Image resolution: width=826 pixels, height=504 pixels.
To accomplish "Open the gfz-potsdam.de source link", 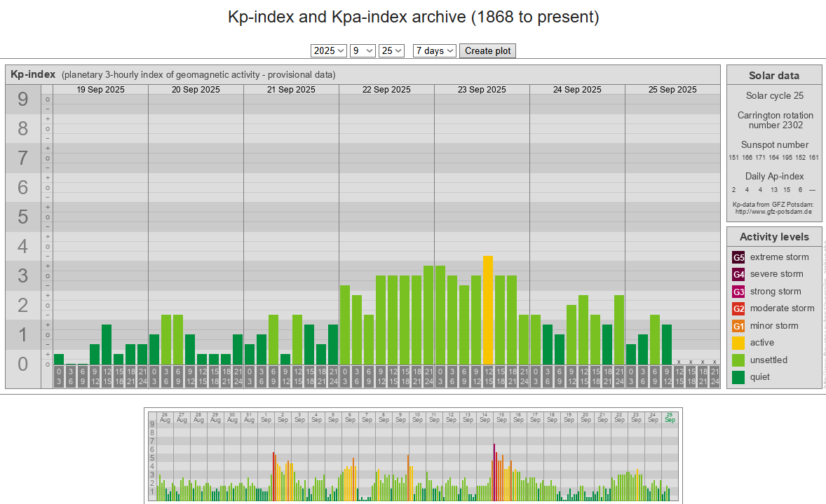I will click(x=773, y=212).
